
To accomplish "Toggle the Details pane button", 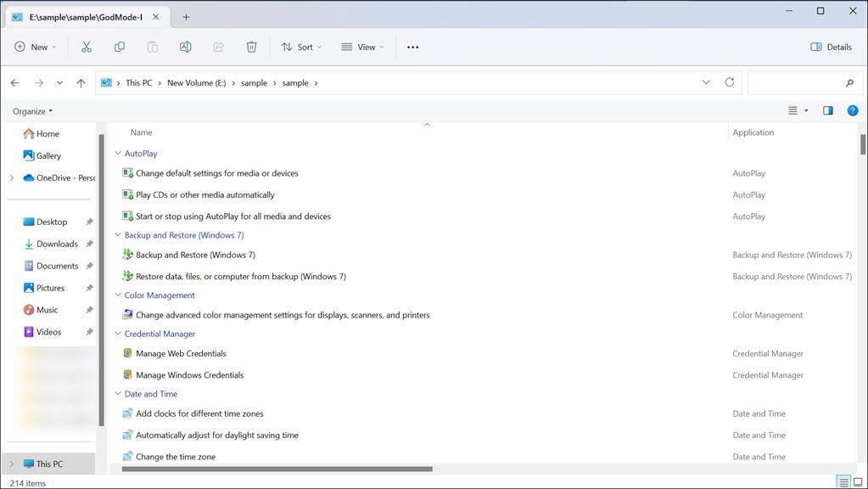I will tap(831, 48).
